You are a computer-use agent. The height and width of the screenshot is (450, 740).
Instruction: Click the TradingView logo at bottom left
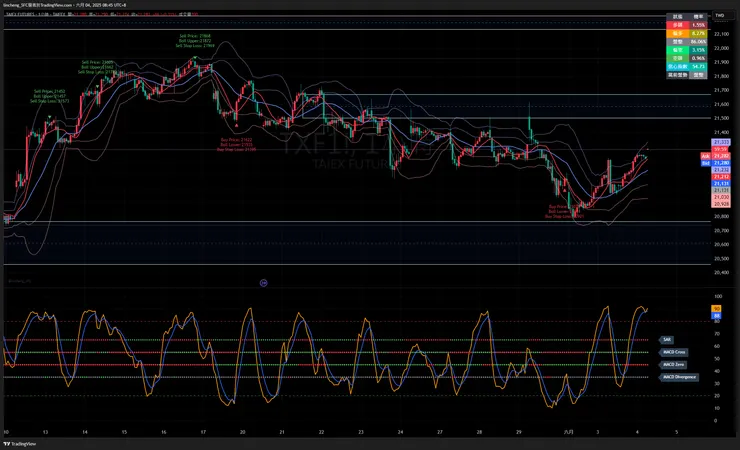pos(20,443)
